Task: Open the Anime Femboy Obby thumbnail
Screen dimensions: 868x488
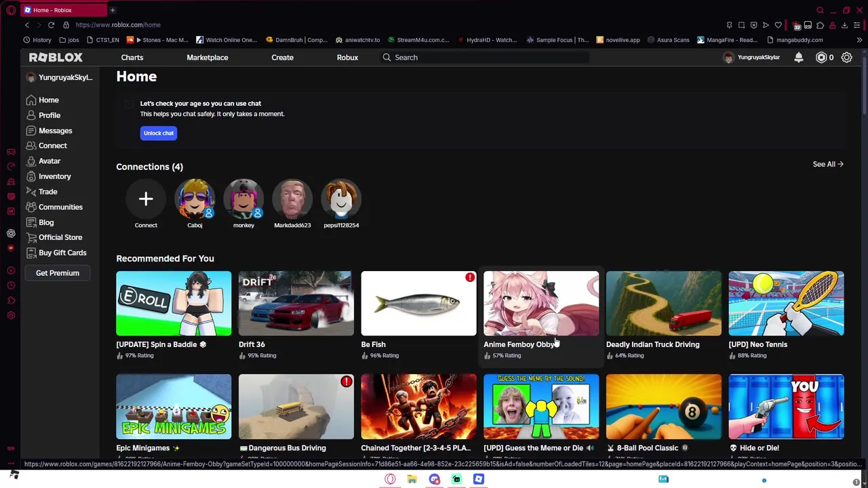Action: tap(541, 303)
